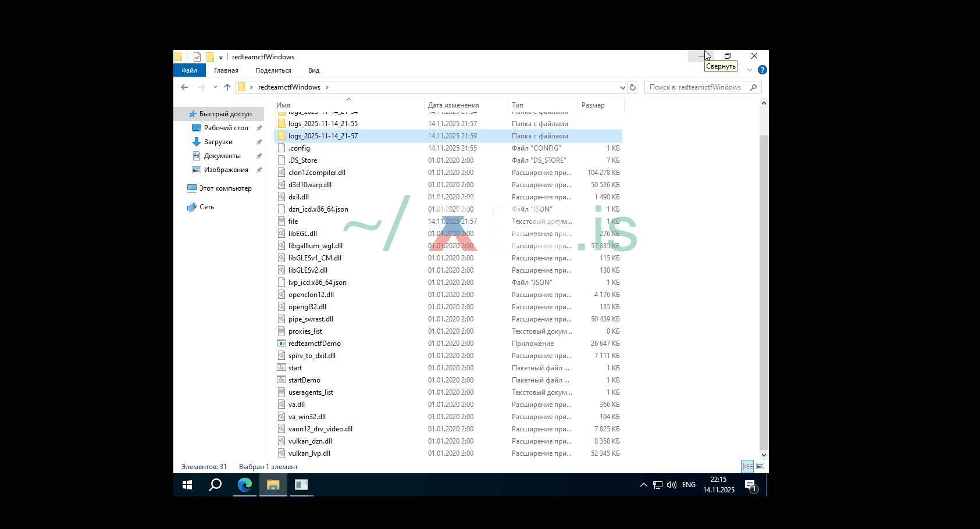The height and width of the screenshot is (529, 980).
Task: Open Документы in the sidebar
Action: 222,156
